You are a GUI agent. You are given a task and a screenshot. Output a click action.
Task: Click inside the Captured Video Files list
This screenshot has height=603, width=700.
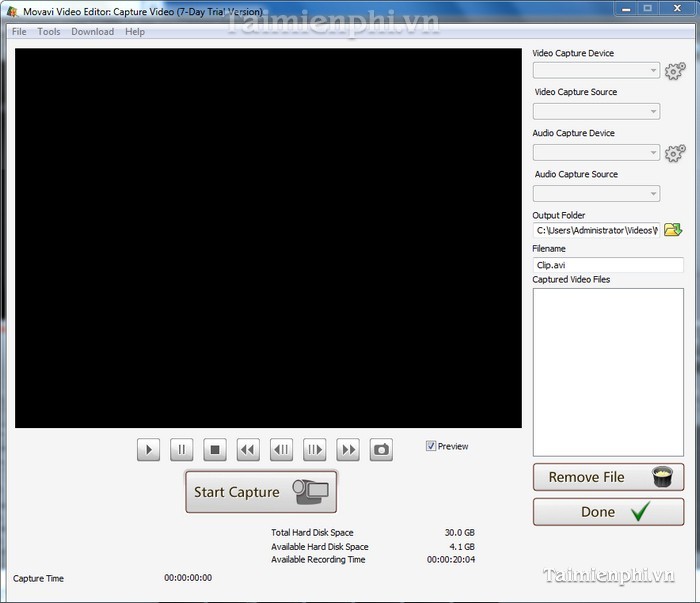pos(608,372)
